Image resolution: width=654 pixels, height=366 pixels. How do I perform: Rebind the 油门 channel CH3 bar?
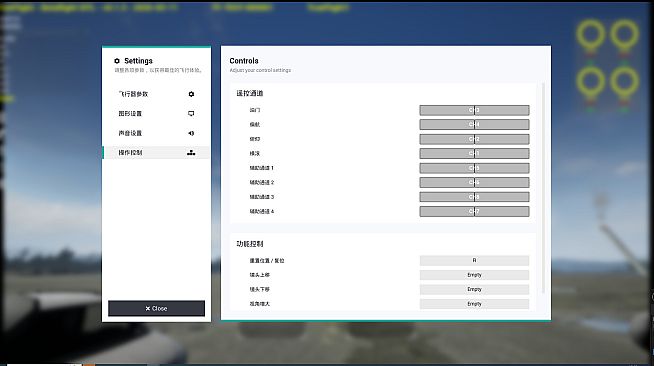pos(474,110)
